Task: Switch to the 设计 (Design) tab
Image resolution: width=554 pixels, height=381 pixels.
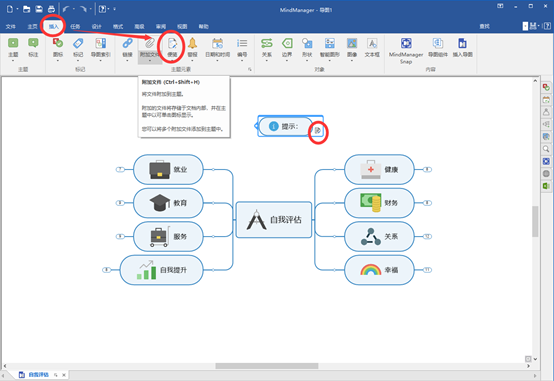Action: coord(96,27)
